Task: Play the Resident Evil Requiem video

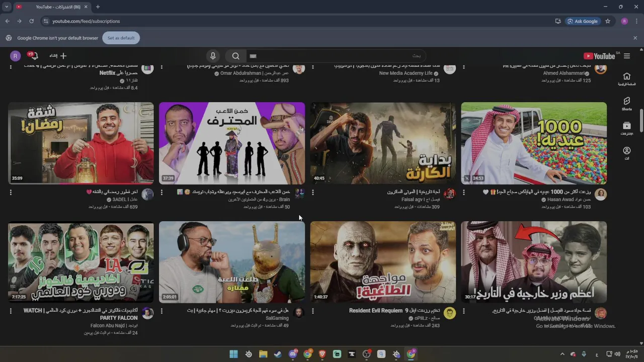Action: tap(383, 262)
